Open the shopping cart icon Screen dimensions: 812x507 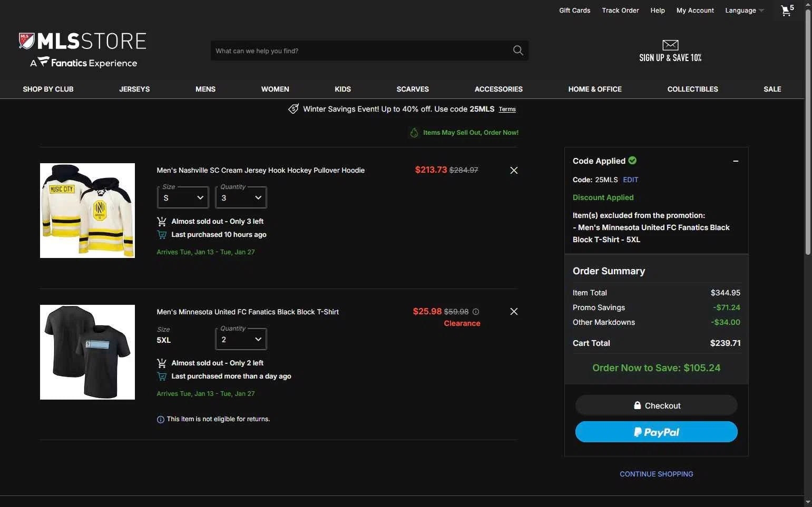(787, 10)
